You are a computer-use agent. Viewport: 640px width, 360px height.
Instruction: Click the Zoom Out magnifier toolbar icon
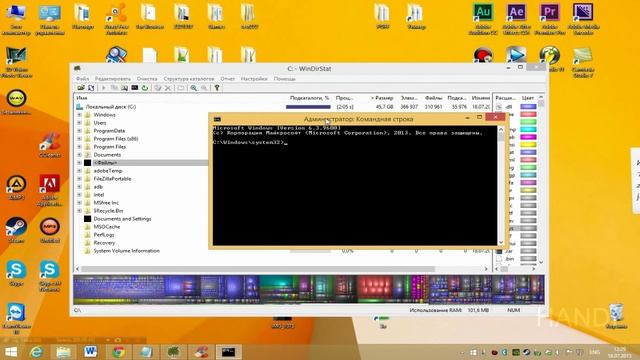(x=204, y=88)
